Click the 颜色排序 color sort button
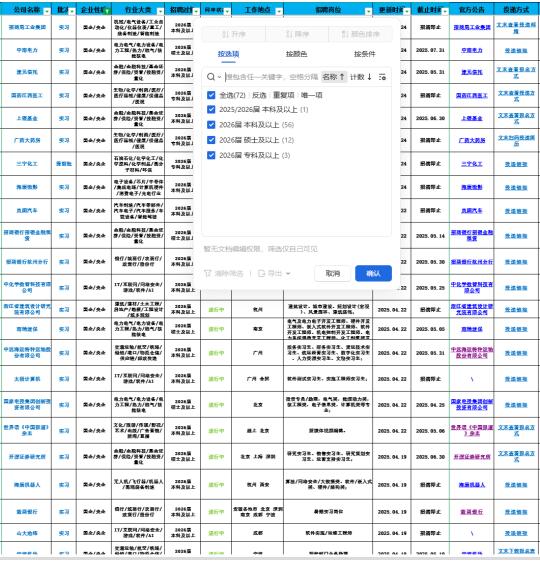The height and width of the screenshot is (561, 540). (x=360, y=34)
